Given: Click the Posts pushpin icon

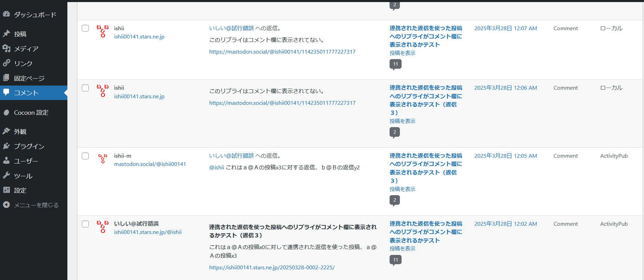Looking at the screenshot, I should coord(7,34).
